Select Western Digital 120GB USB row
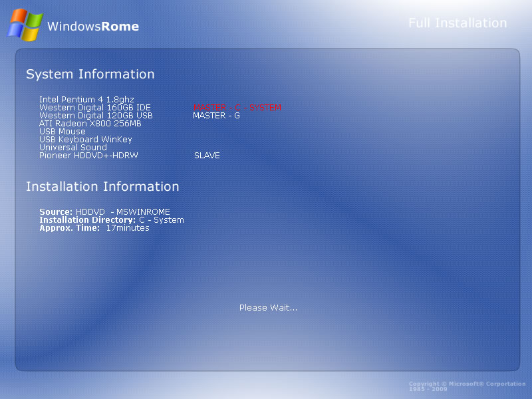Viewport: 532px width, 399px height. point(96,116)
